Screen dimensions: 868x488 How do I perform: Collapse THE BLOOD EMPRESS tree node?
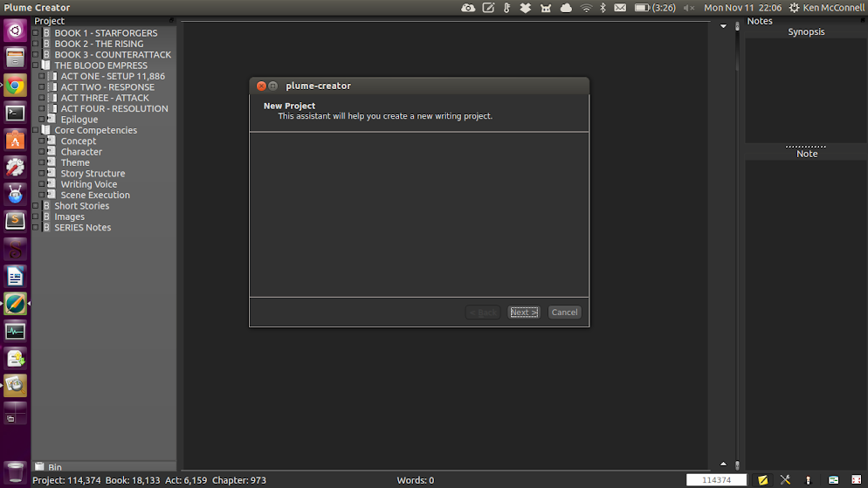36,65
